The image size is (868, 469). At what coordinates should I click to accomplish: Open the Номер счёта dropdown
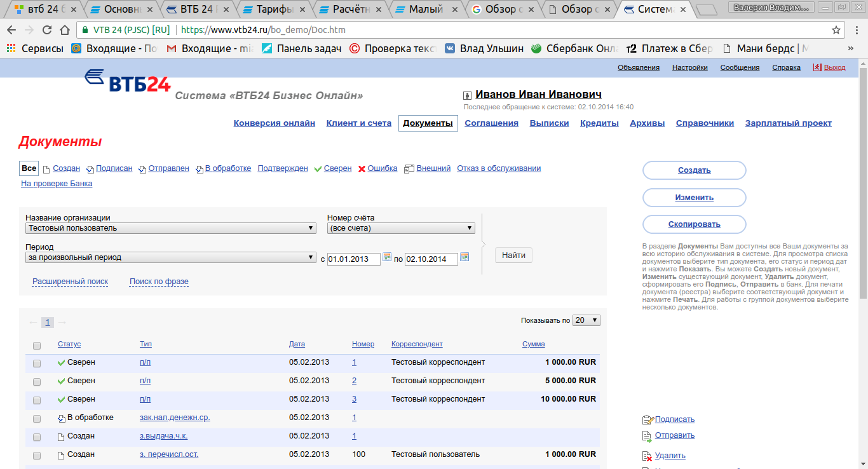click(x=401, y=228)
